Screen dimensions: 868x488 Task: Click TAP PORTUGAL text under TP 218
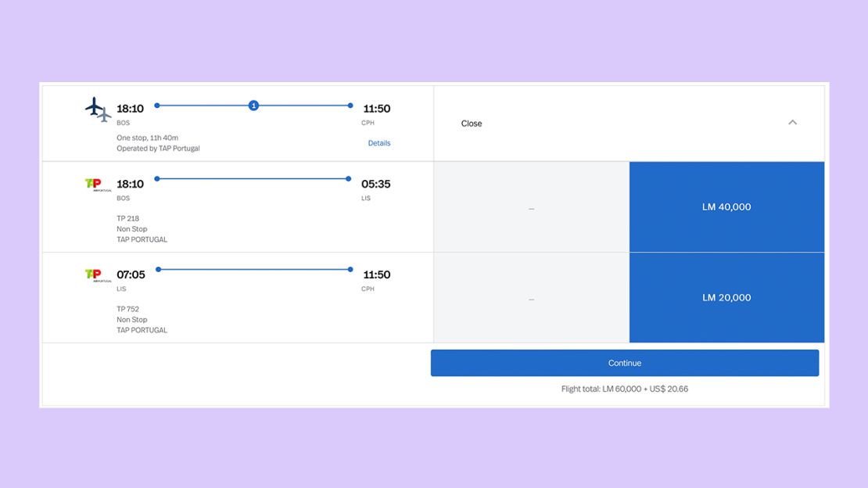[x=142, y=239]
